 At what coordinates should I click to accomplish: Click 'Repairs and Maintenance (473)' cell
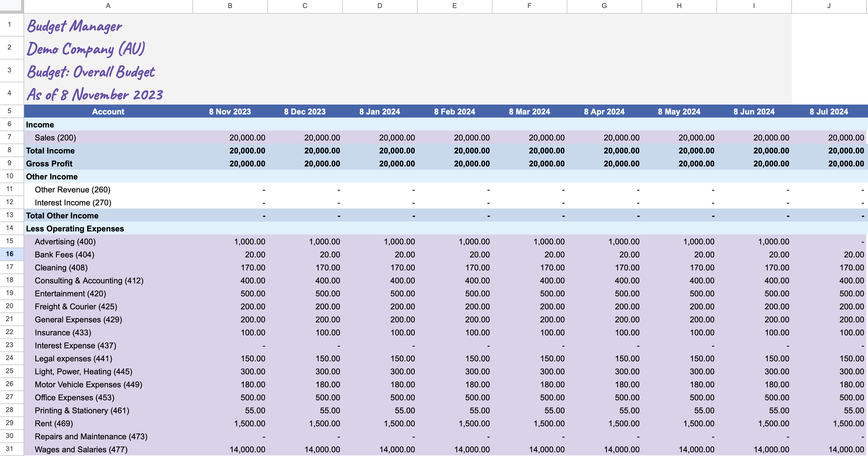pyautogui.click(x=108, y=437)
